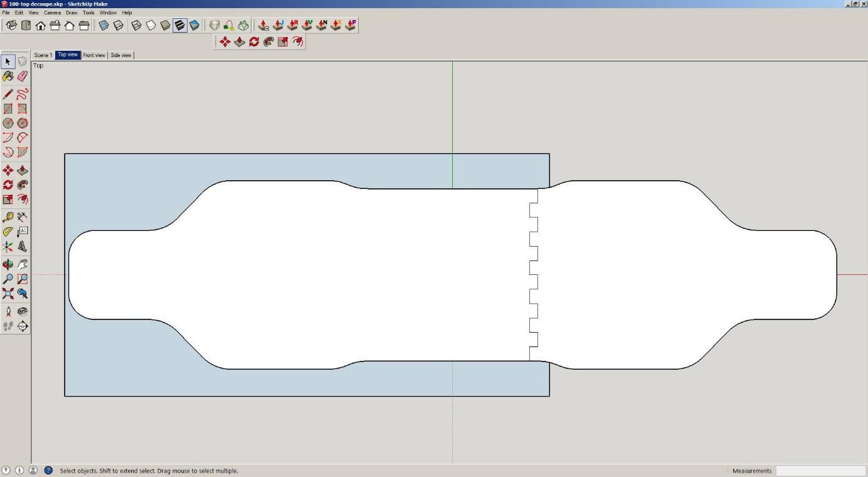The image size is (868, 477).
Task: Choose the Polygon drawing tool
Action: [23, 123]
